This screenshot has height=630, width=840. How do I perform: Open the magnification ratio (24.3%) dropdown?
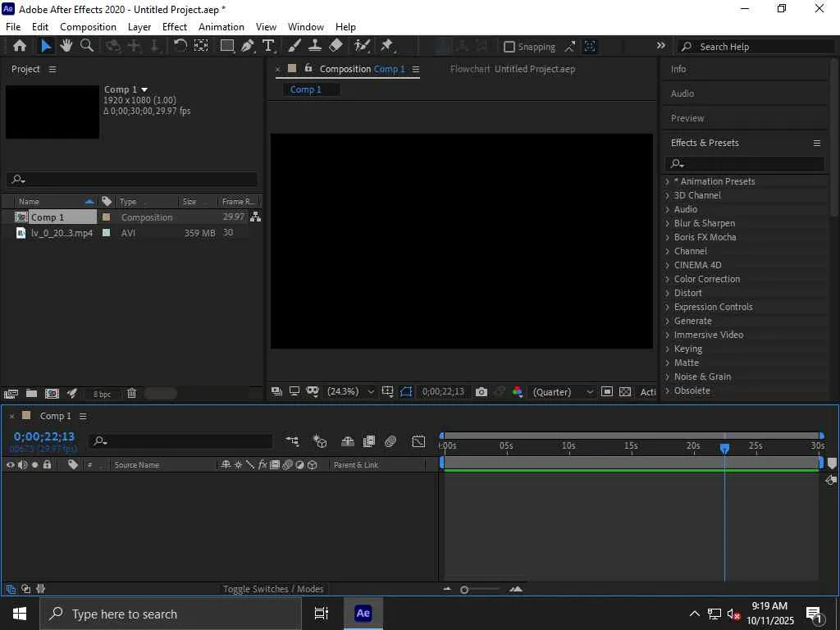click(350, 391)
